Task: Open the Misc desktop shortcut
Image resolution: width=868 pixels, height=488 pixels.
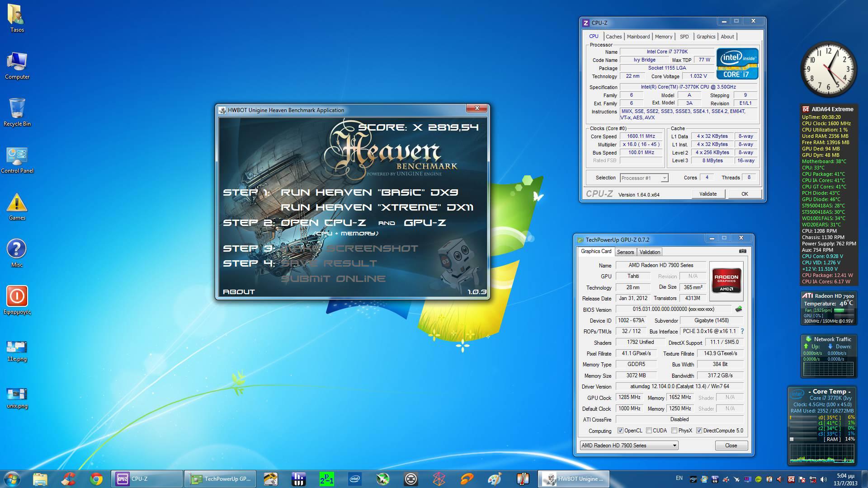Action: (17, 253)
